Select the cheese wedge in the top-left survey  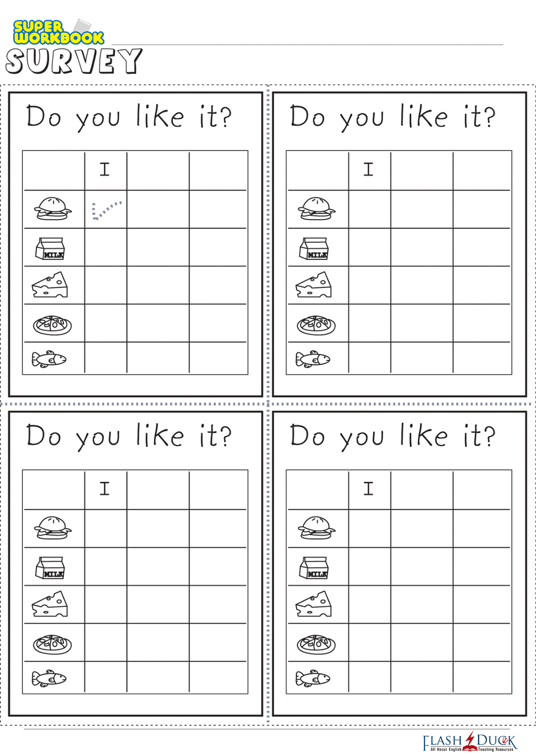point(50,285)
